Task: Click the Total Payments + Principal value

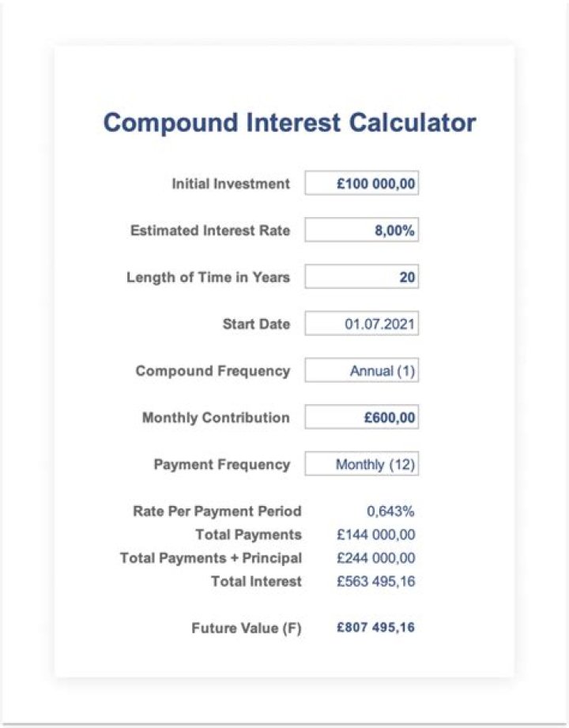Action: 375,558
